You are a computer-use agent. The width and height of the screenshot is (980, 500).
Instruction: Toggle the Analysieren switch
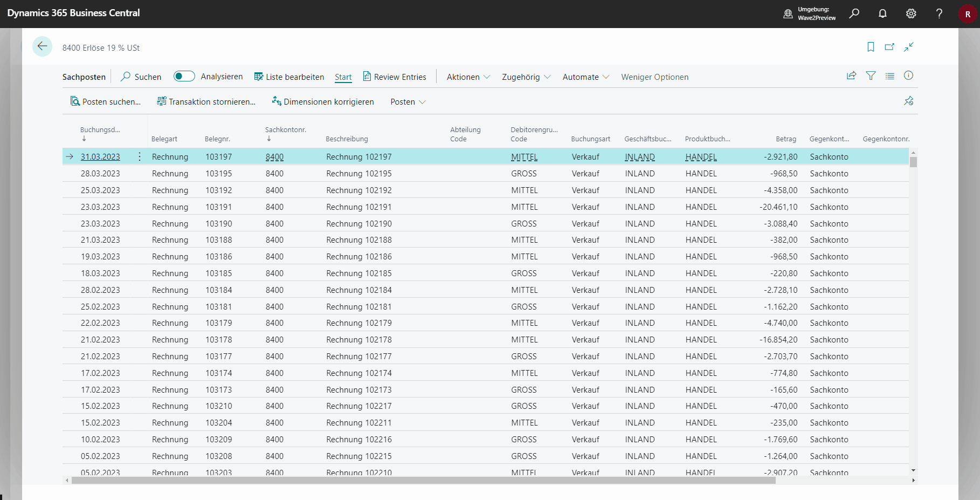[x=184, y=76]
